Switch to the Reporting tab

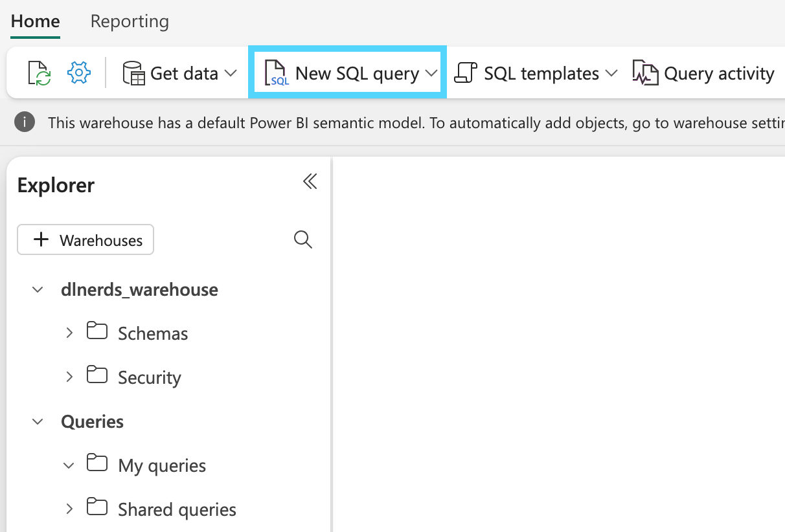pos(130,21)
